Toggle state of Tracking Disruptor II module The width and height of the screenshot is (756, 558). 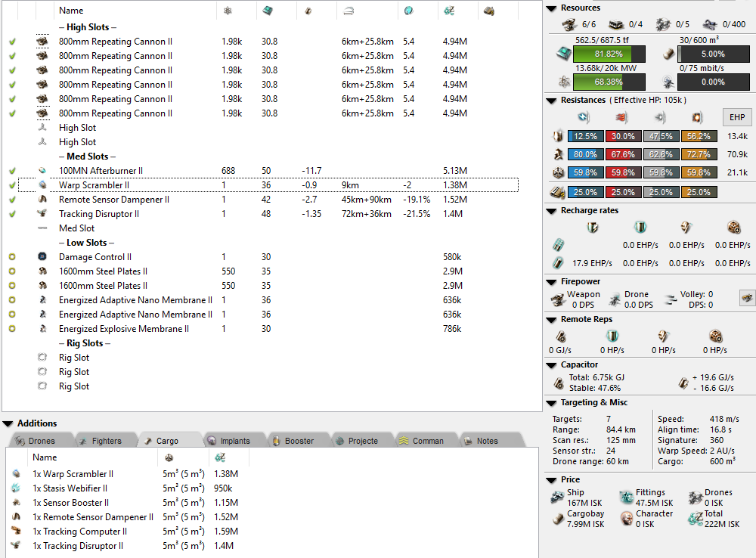tap(12, 214)
